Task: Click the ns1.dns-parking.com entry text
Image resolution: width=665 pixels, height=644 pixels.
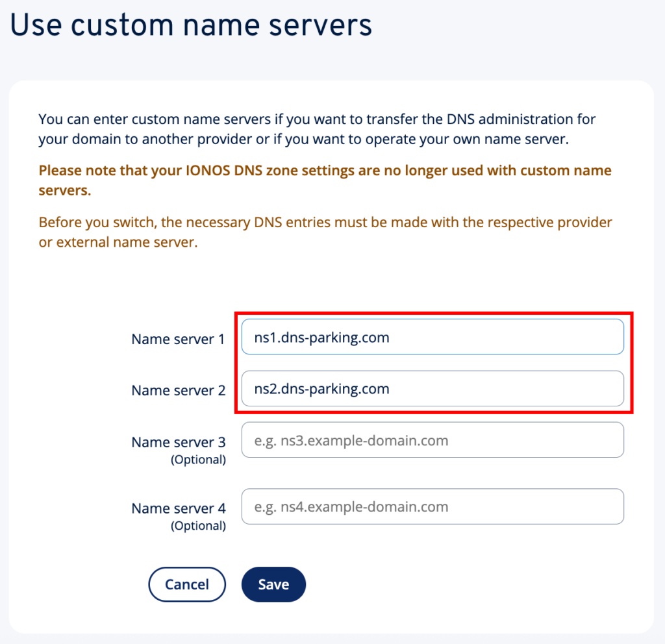Action: [318, 338]
